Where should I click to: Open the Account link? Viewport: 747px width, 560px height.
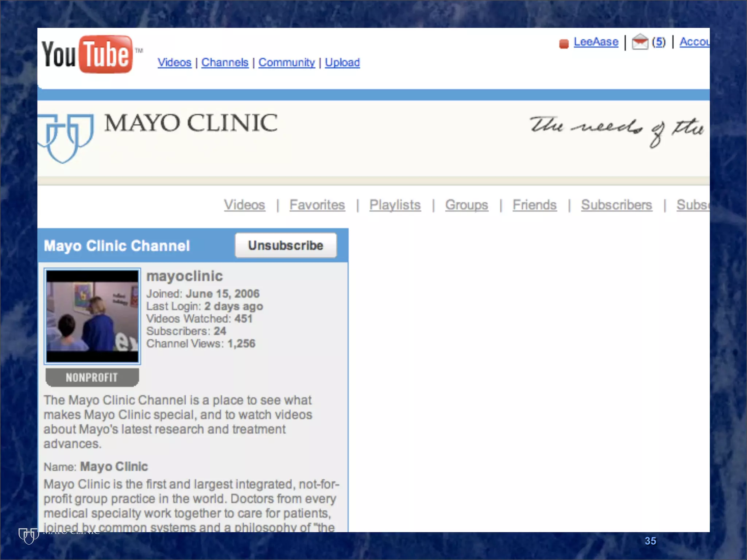point(694,42)
